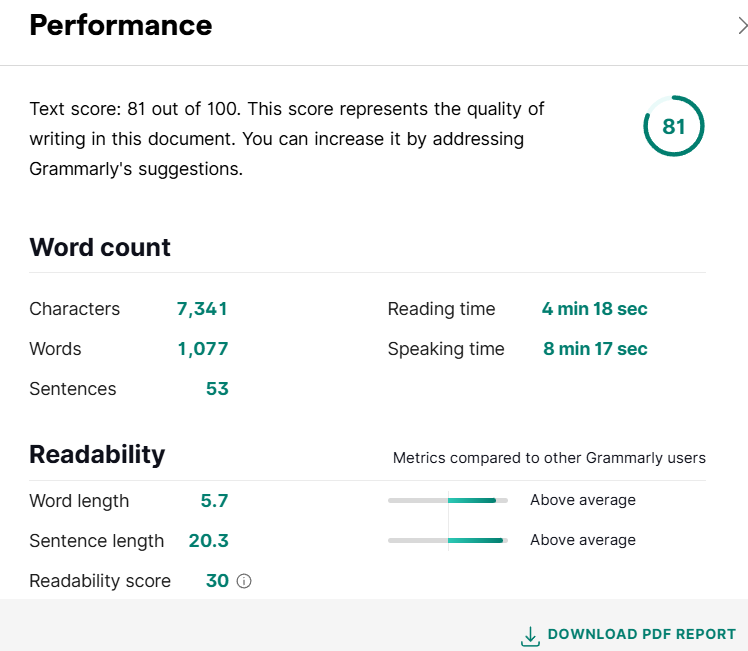Click the Metrics compared to other Grammarly users text

[549, 458]
